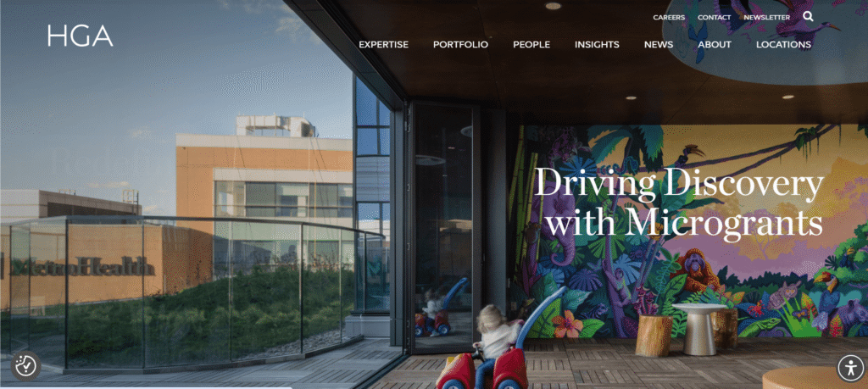The height and width of the screenshot is (389, 868).
Task: Click the search magnifier icon
Action: click(x=808, y=17)
